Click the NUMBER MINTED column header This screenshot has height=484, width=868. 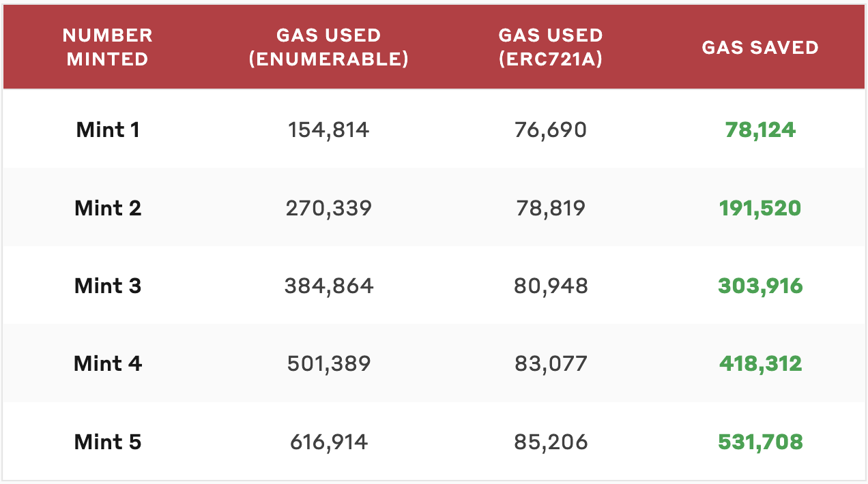pyautogui.click(x=108, y=47)
